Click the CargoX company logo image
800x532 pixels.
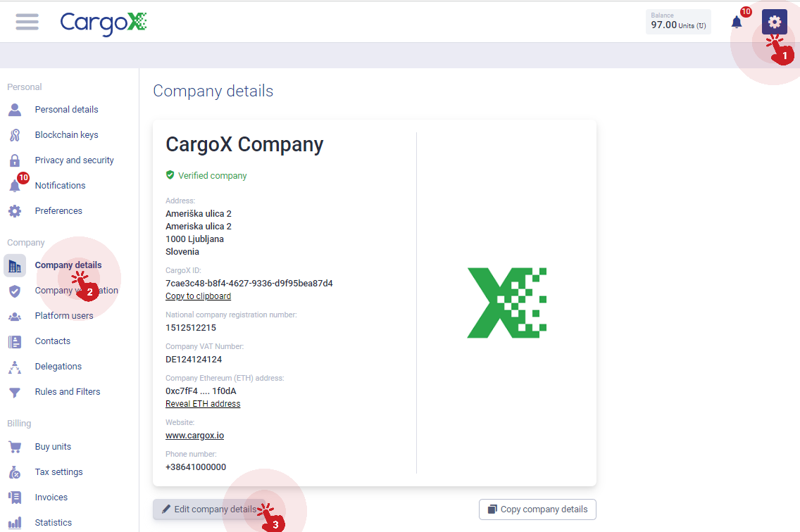(506, 303)
